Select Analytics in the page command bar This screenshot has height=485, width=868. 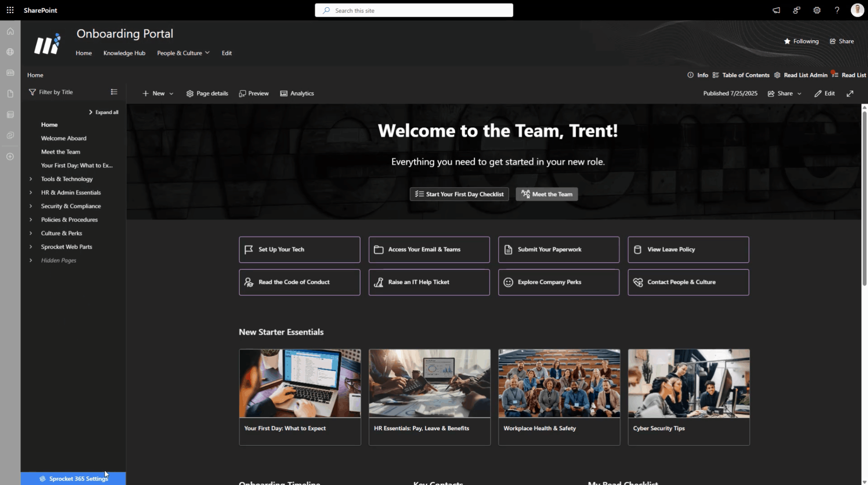pos(297,94)
